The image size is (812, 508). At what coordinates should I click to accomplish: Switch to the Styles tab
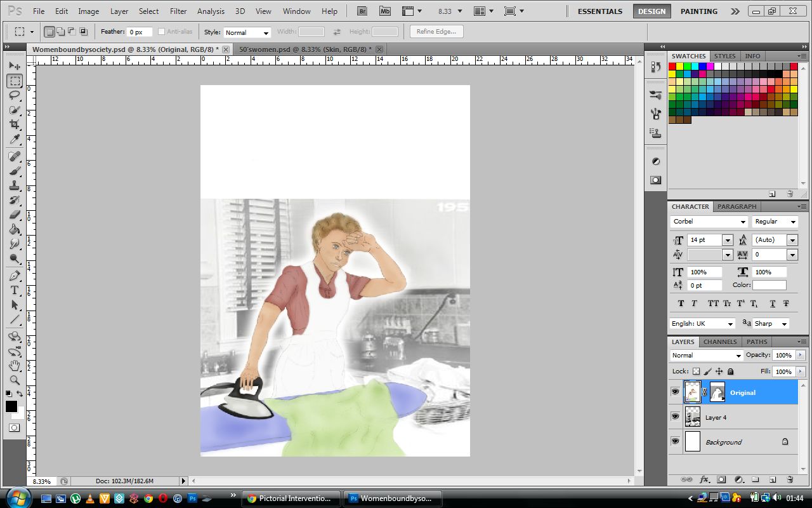724,56
